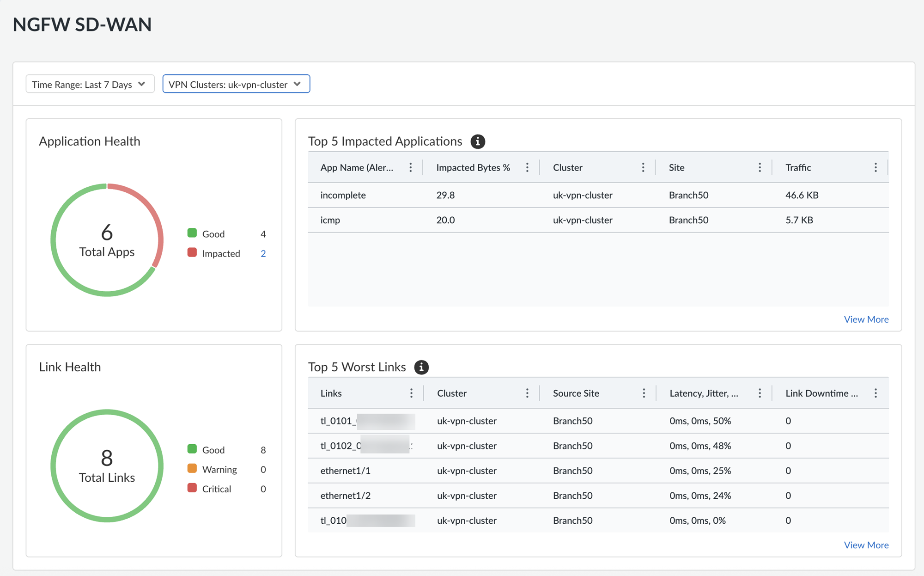Click the Impacted apps count link
924x576 pixels.
(263, 253)
